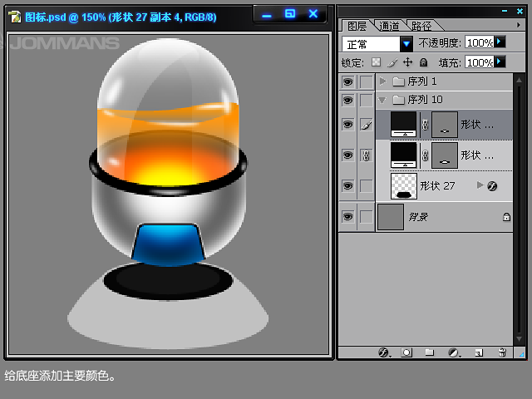Viewport: 532px width, 399px height.
Task: Toggle lock image pixels brush icon
Action: (392, 62)
